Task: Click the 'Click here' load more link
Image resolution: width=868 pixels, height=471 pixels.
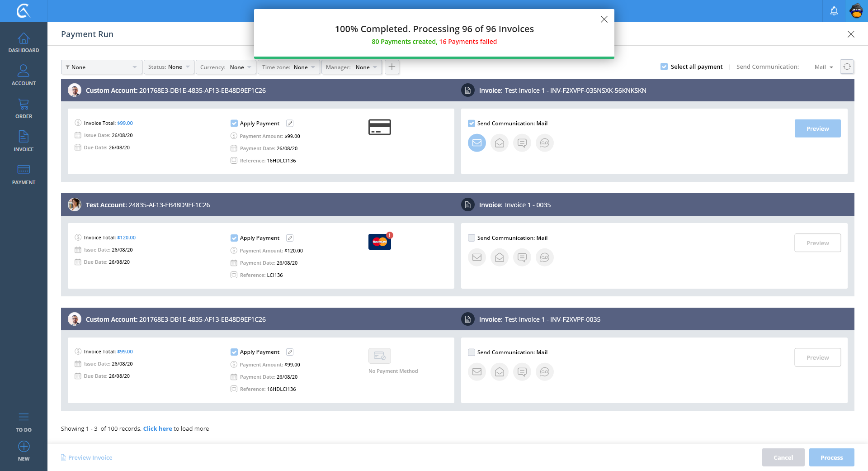Action: coord(157,428)
